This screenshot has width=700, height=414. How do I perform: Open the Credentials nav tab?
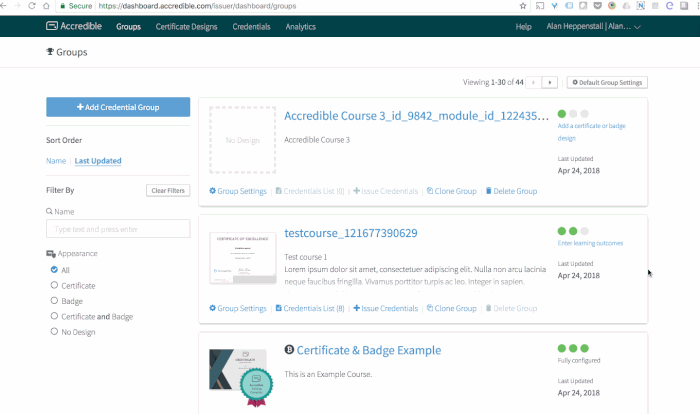pos(251,27)
